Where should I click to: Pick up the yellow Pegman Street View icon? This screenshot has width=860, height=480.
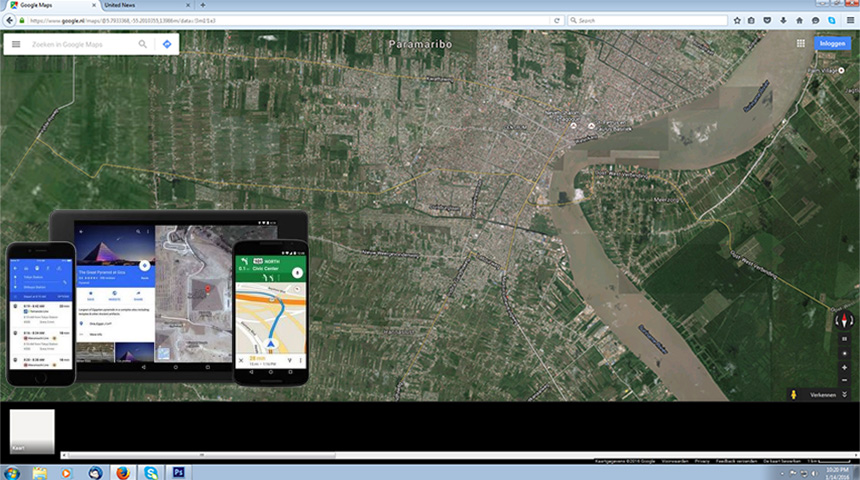[x=795, y=395]
